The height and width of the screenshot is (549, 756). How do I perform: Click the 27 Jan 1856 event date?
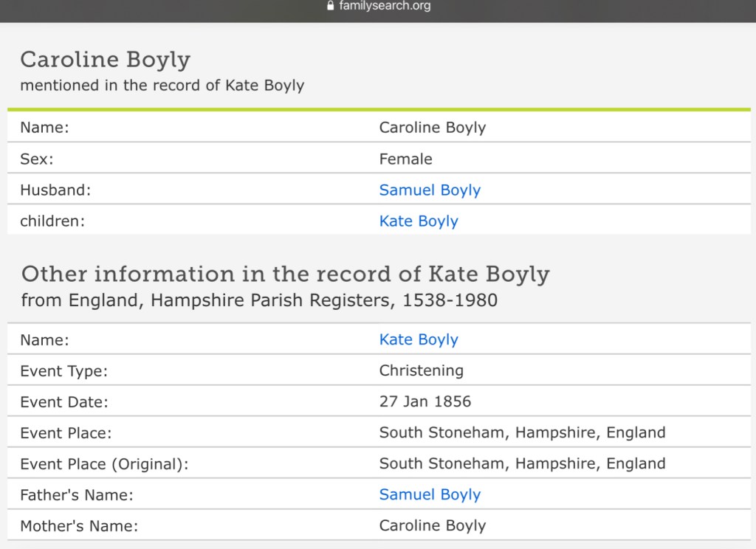point(425,401)
